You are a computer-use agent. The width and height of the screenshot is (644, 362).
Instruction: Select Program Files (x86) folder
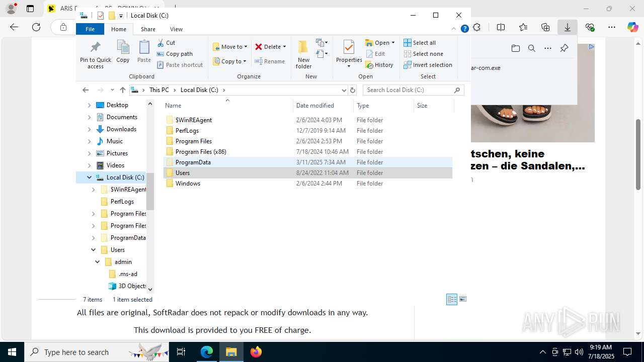tap(308, 152)
